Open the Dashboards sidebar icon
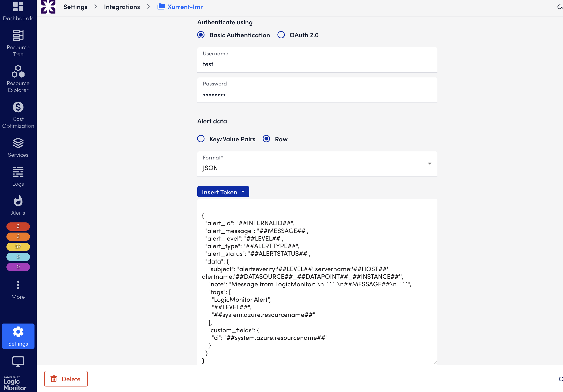 point(18,11)
